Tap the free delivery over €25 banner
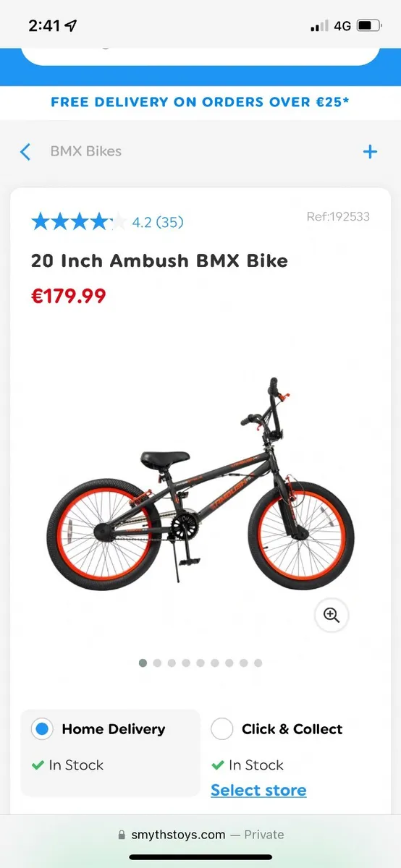The height and width of the screenshot is (868, 401). click(x=200, y=102)
